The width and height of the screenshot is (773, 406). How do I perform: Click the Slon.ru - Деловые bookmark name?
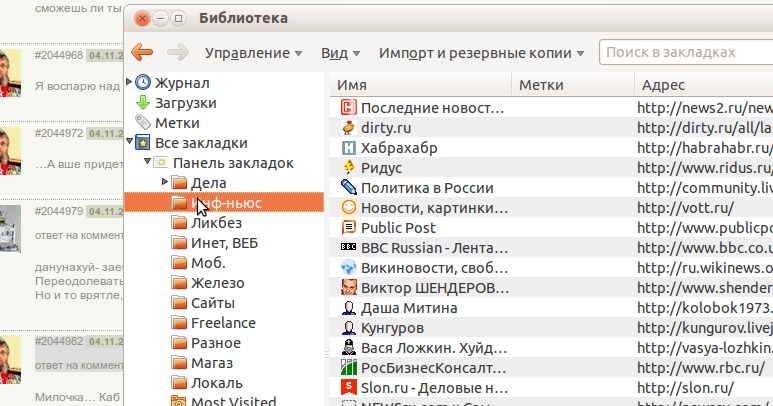click(x=434, y=388)
